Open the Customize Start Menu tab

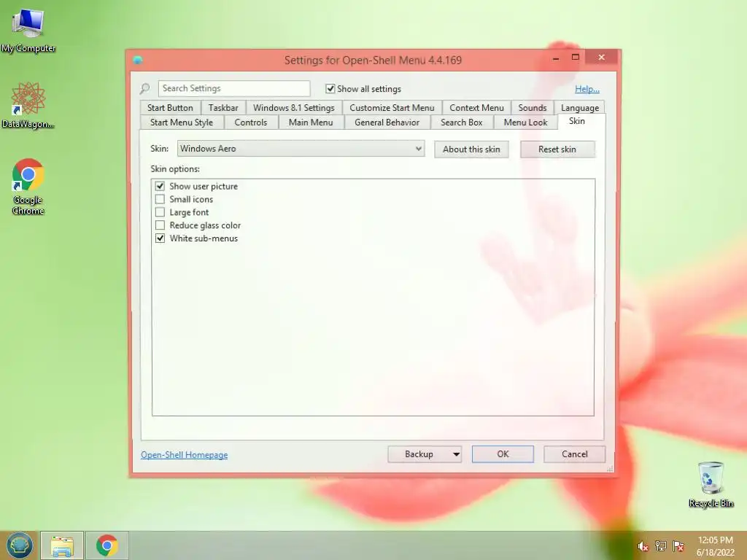(x=392, y=108)
